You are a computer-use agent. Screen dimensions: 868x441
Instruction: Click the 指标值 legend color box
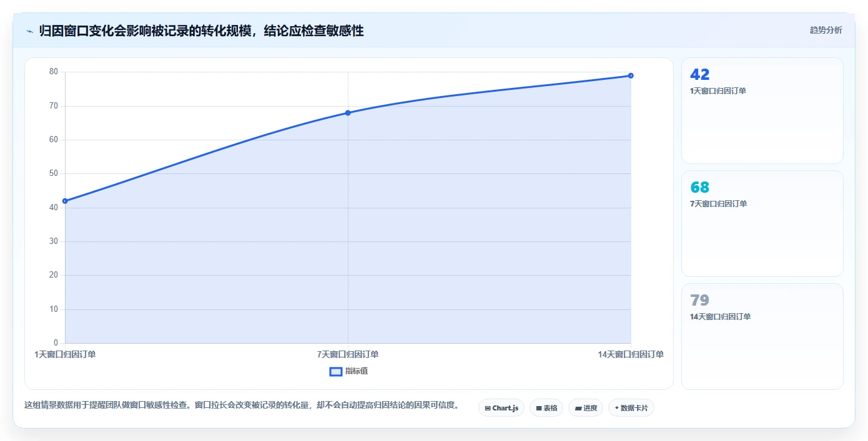click(335, 371)
